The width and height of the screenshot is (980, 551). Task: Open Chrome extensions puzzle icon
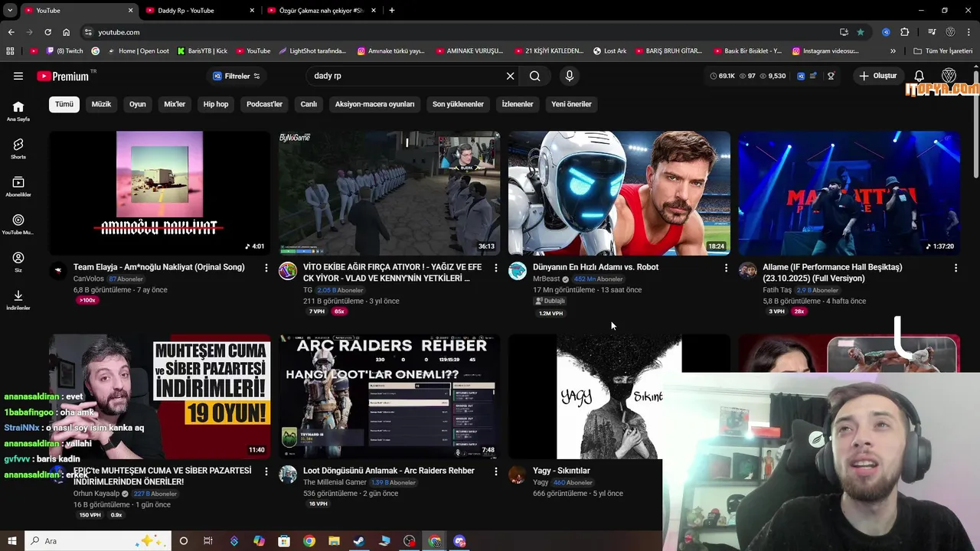pos(904,32)
